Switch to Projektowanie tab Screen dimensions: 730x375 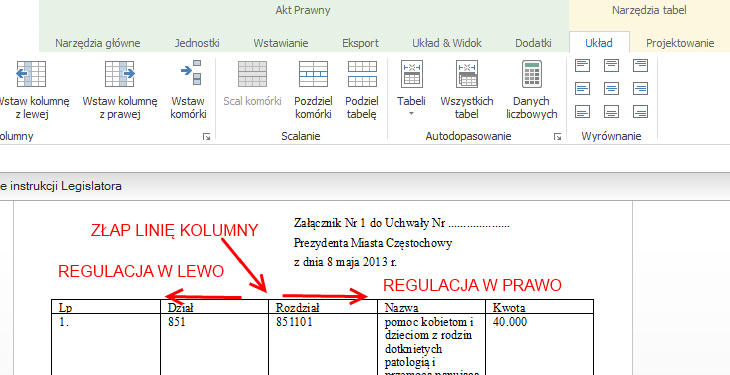point(680,43)
